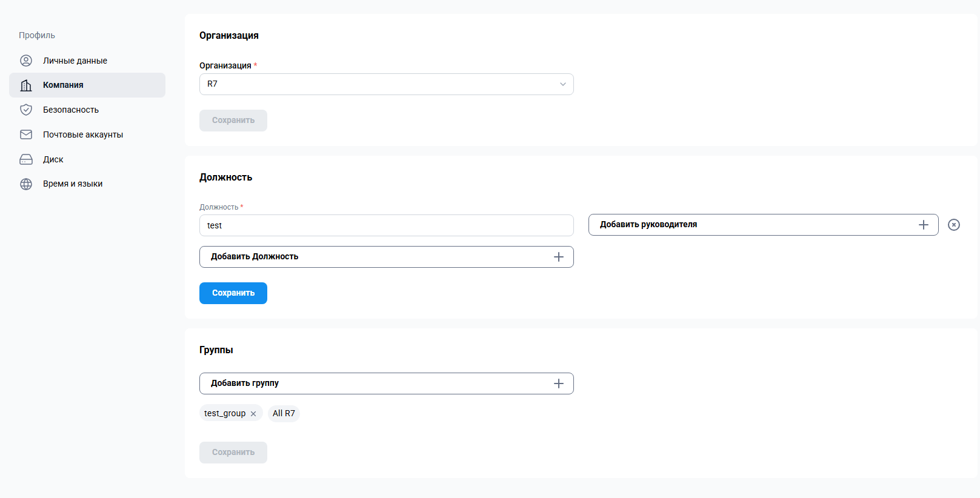This screenshot has width=980, height=498.
Task: Click the Группы section heading
Action: (216, 350)
